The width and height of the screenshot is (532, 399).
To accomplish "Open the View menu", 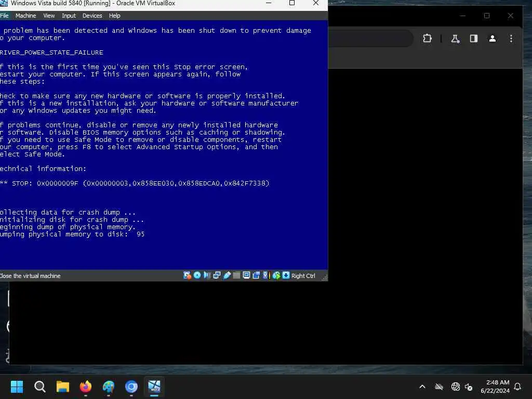I will point(49,16).
